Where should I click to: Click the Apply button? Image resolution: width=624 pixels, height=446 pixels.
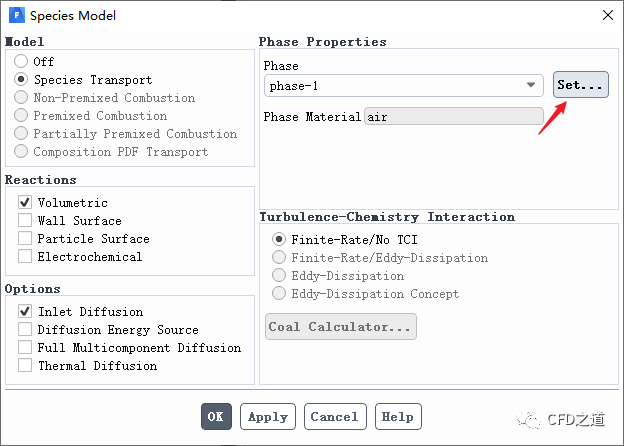point(268,417)
